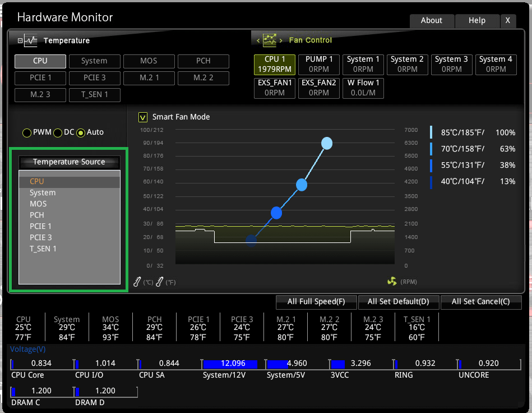Open the About button
The height and width of the screenshot is (413, 532).
(x=432, y=21)
